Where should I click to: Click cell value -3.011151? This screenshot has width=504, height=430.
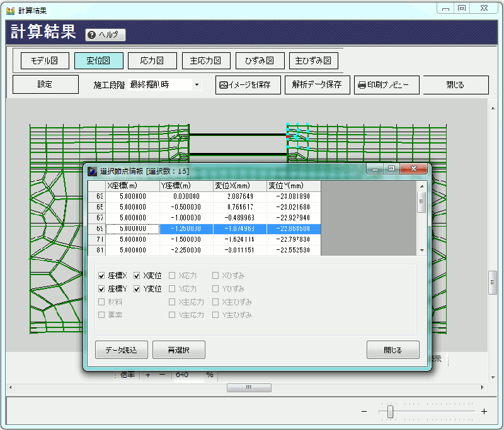[240, 250]
